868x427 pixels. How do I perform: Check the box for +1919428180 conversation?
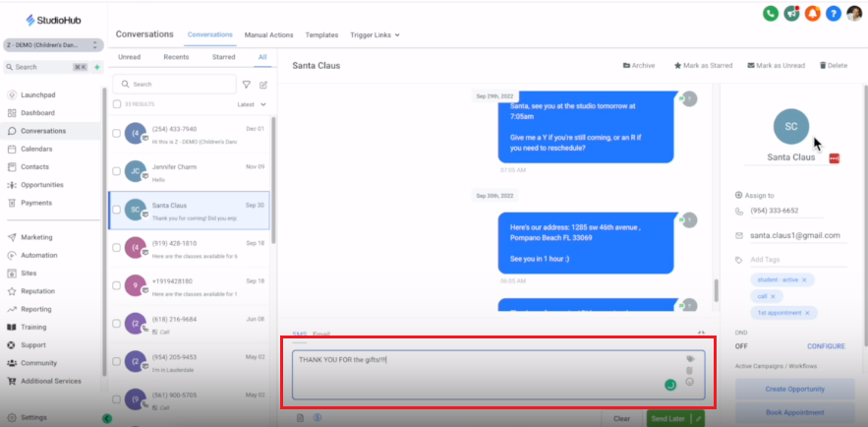point(116,285)
